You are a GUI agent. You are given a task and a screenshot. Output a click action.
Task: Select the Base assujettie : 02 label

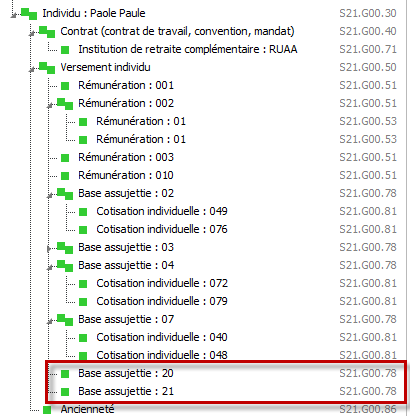[126, 193]
